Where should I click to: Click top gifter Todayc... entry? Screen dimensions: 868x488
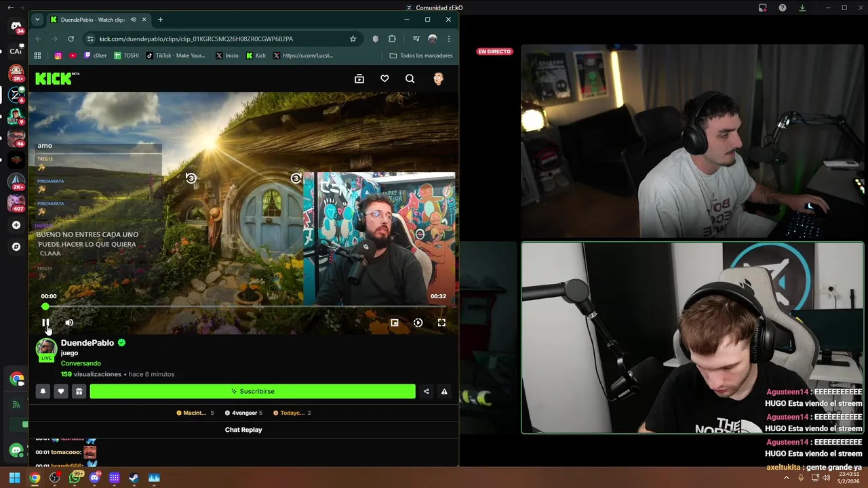coord(292,413)
